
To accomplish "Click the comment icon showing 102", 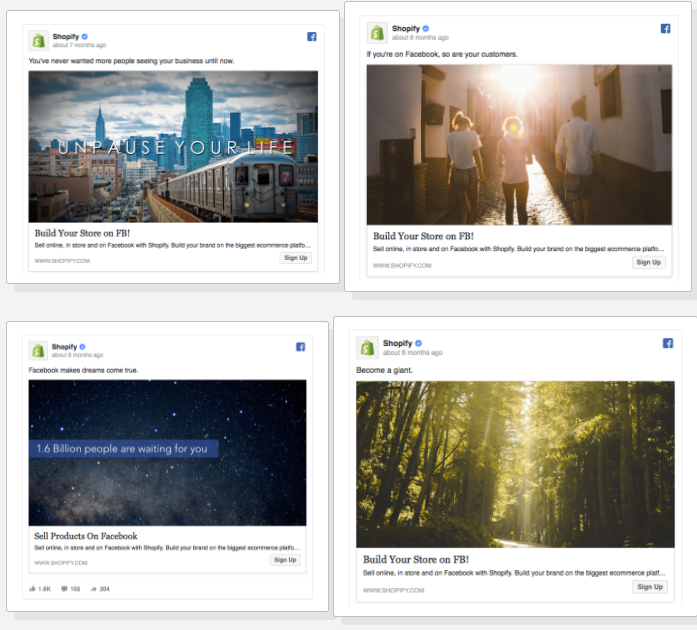I will click(64, 589).
